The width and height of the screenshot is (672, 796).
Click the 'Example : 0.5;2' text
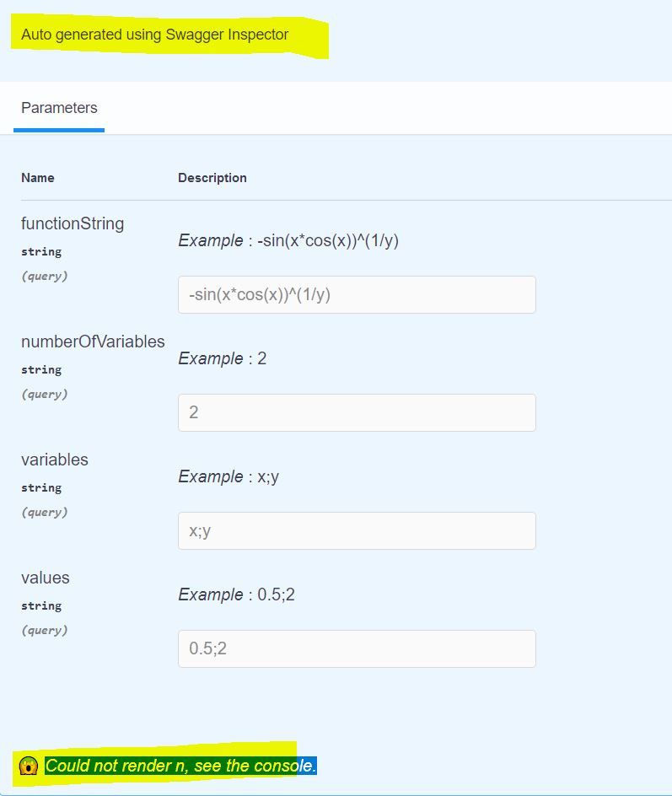pyautogui.click(x=237, y=594)
